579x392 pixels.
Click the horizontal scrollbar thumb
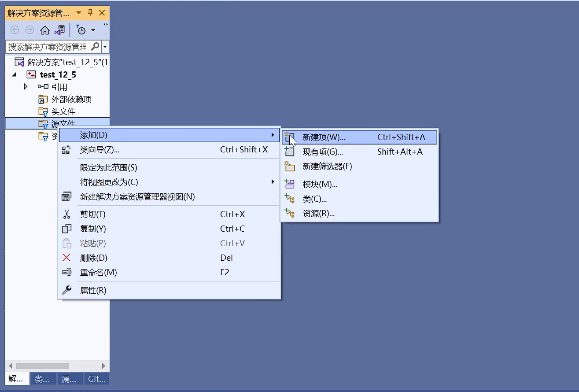click(x=43, y=366)
